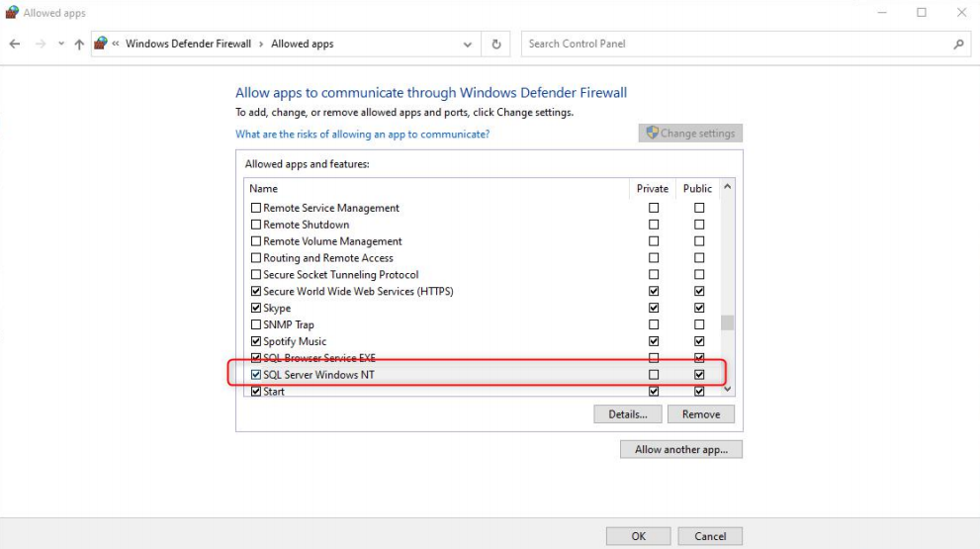This screenshot has width=980, height=549.
Task: Select the Spotify Music list entry
Action: tap(295, 341)
